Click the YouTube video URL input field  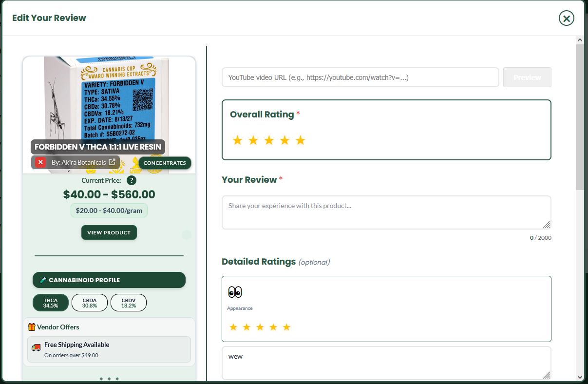pyautogui.click(x=360, y=77)
